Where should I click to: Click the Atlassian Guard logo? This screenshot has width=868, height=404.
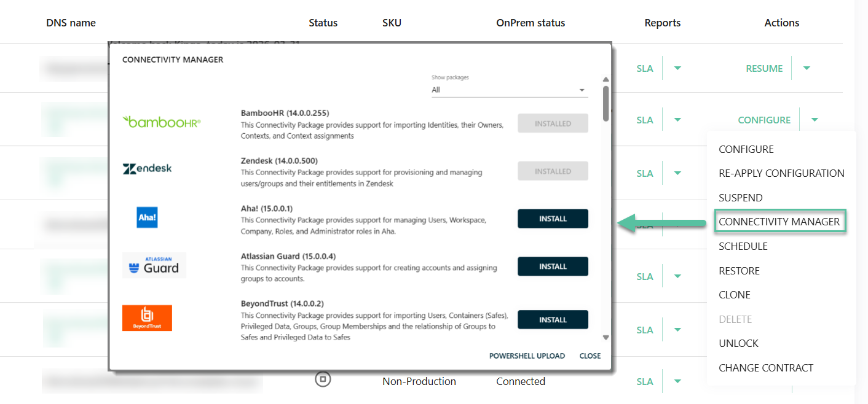[x=154, y=265]
